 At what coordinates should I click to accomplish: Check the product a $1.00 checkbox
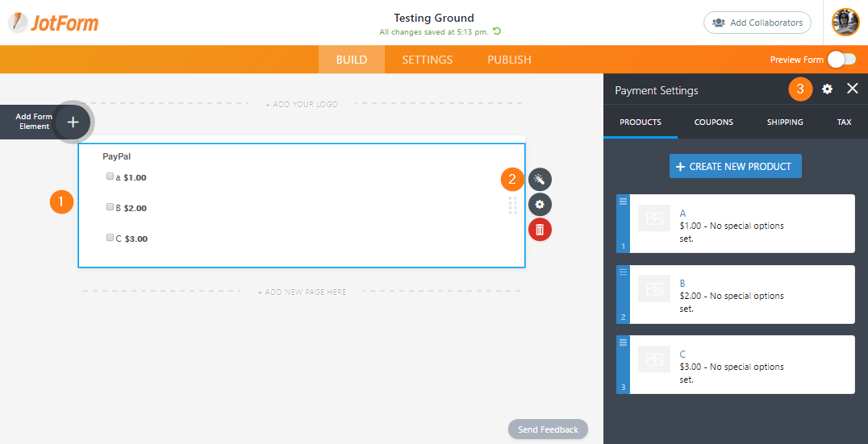(x=110, y=176)
